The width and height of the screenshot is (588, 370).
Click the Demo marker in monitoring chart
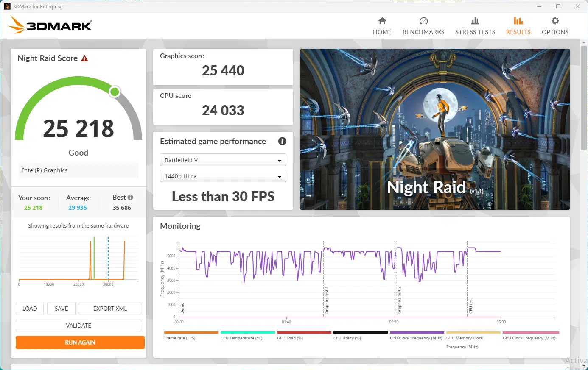click(x=182, y=308)
